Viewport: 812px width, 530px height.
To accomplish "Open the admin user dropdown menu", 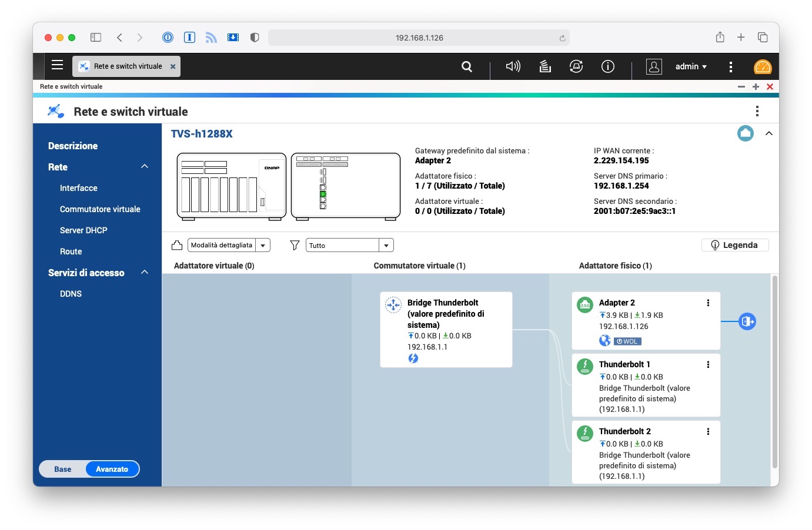I will 691,66.
